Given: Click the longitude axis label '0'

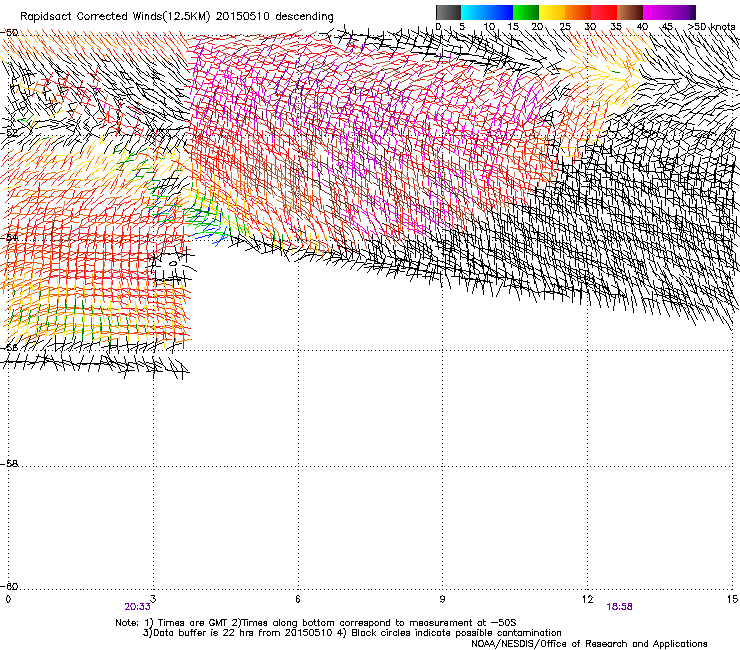Looking at the screenshot, I should (8, 599).
